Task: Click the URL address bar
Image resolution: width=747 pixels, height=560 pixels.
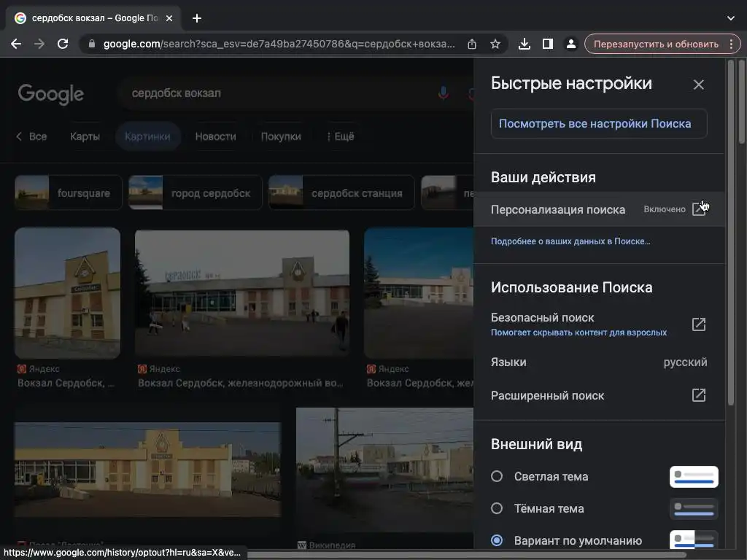Action: [279, 44]
